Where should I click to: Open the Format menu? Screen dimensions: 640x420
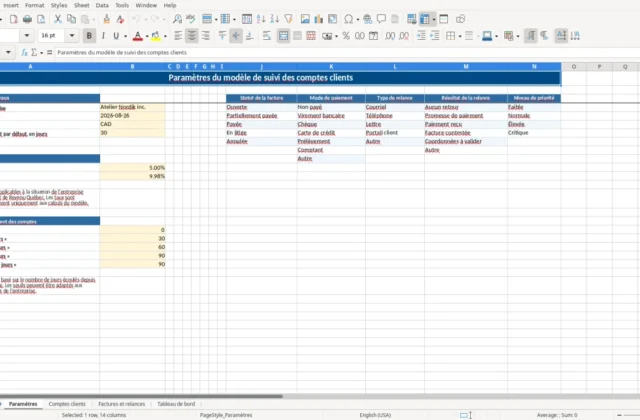[x=35, y=5]
